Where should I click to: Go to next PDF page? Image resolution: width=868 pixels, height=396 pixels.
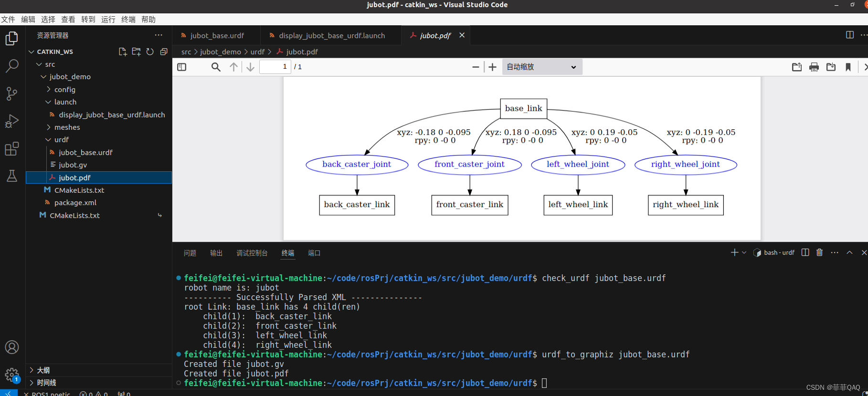(250, 67)
